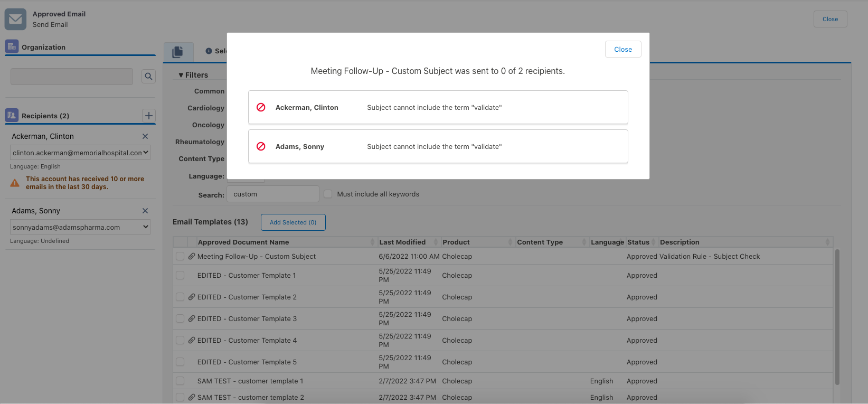Sort by Last Modified column header

point(402,242)
